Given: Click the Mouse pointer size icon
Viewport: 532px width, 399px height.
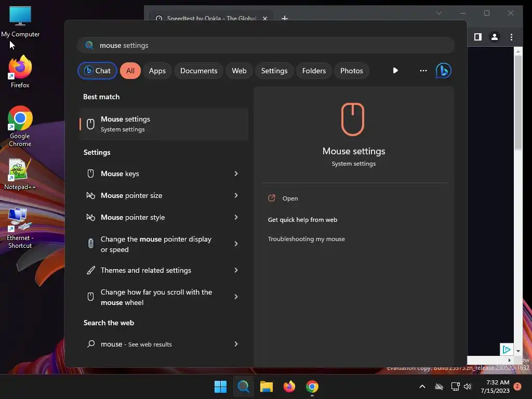Looking at the screenshot, I should coord(90,195).
